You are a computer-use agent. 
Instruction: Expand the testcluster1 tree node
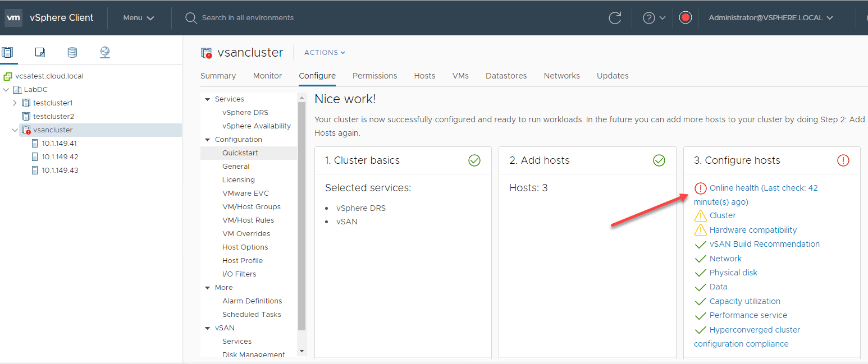click(15, 103)
